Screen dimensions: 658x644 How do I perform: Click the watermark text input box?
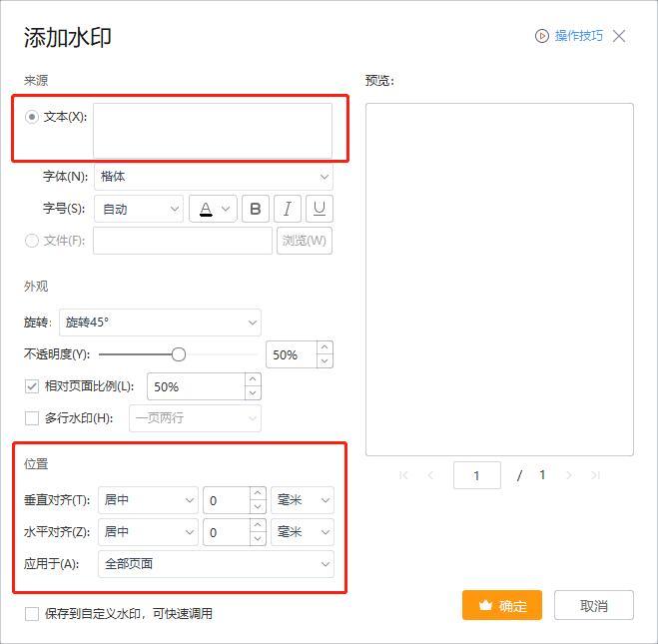pyautogui.click(x=213, y=131)
